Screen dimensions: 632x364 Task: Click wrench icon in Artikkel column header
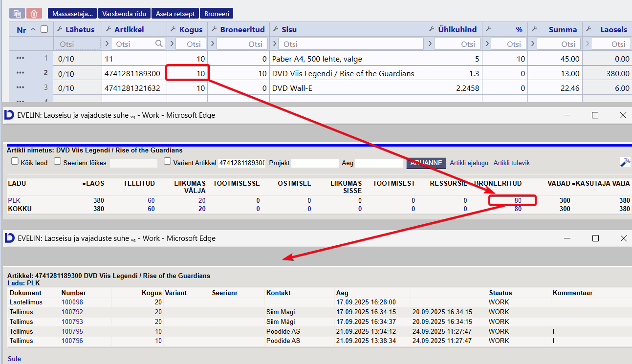[x=108, y=29]
